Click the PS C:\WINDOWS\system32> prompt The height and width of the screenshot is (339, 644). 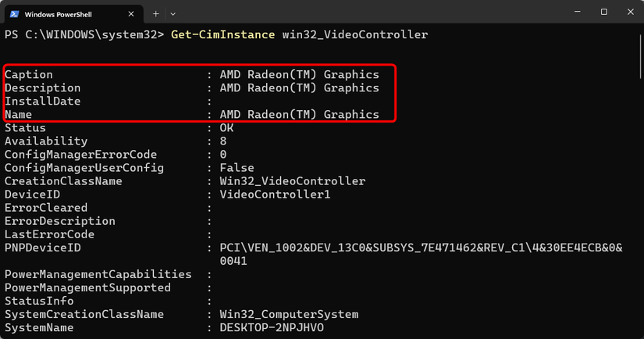point(84,34)
